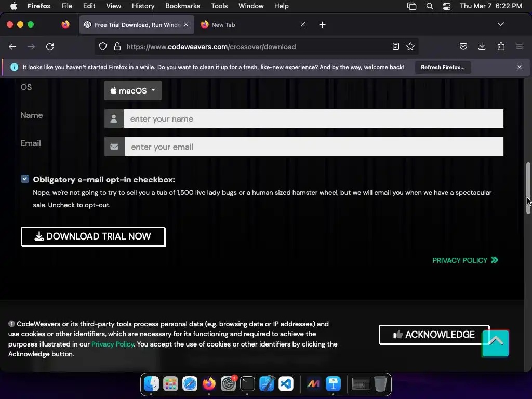Launch Visual Studio Code from the dock

286,384
